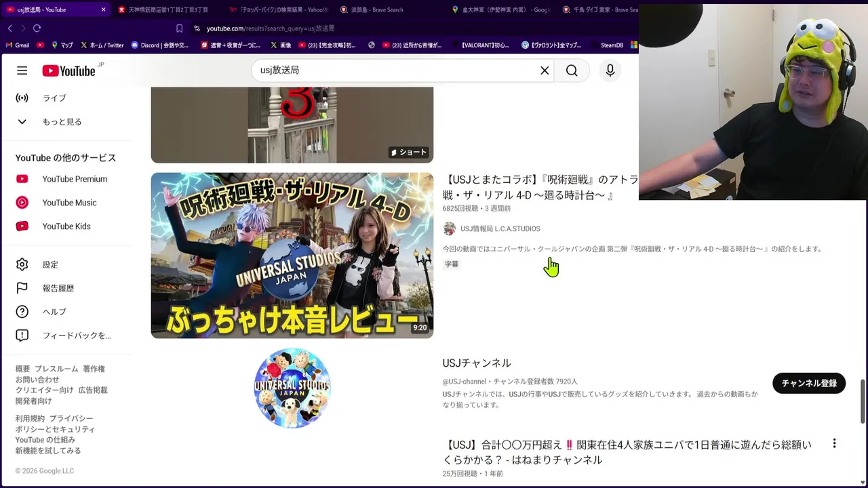Switch to 皇大神宮 Google tab
Screen dimensions: 868x488
pos(502,9)
